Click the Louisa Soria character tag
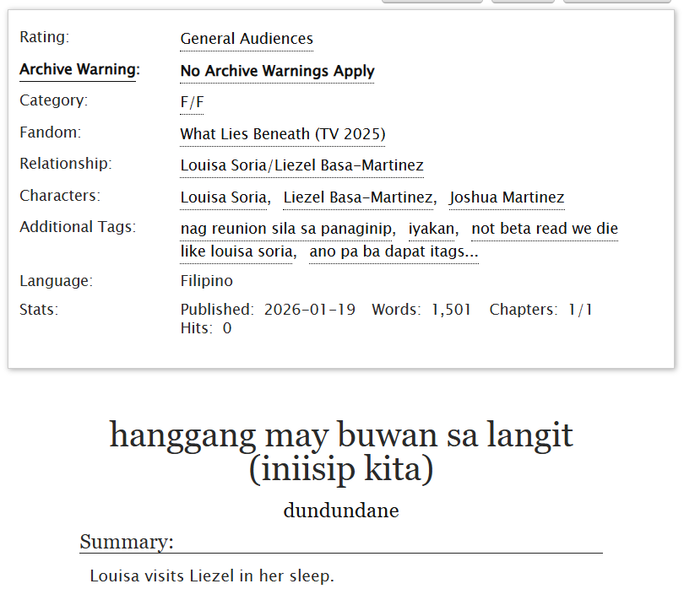 224,197
